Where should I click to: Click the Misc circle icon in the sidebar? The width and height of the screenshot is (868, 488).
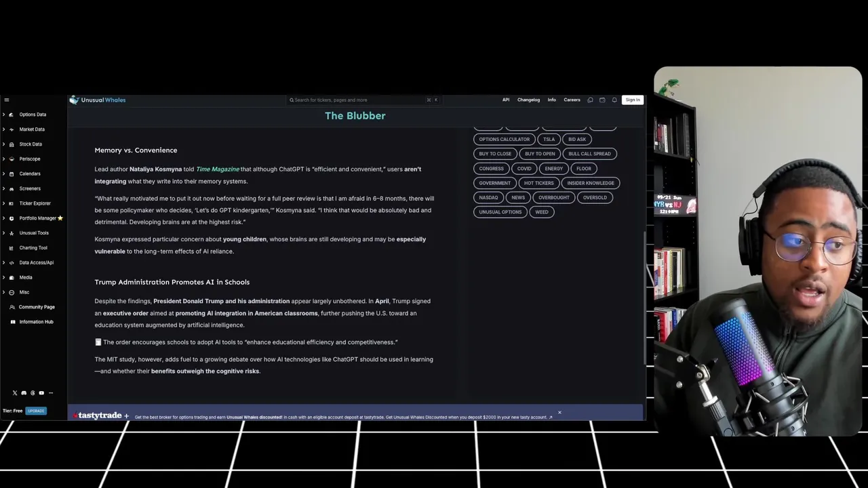click(12, 292)
